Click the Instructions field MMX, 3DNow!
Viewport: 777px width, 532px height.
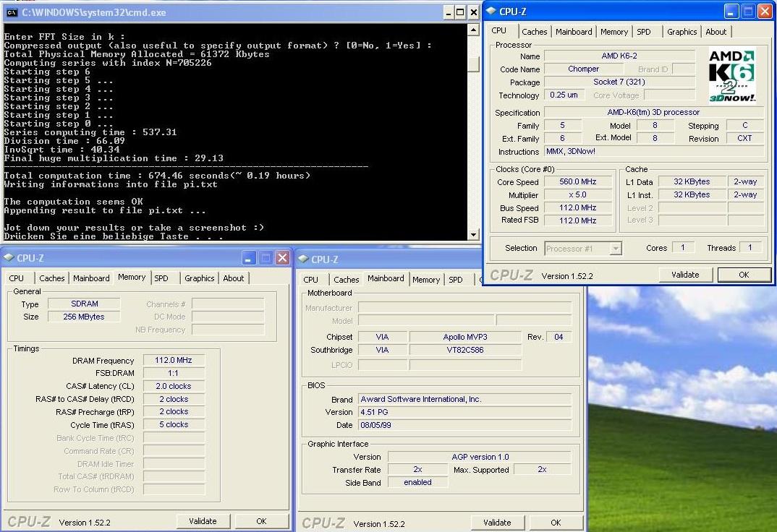click(x=654, y=152)
